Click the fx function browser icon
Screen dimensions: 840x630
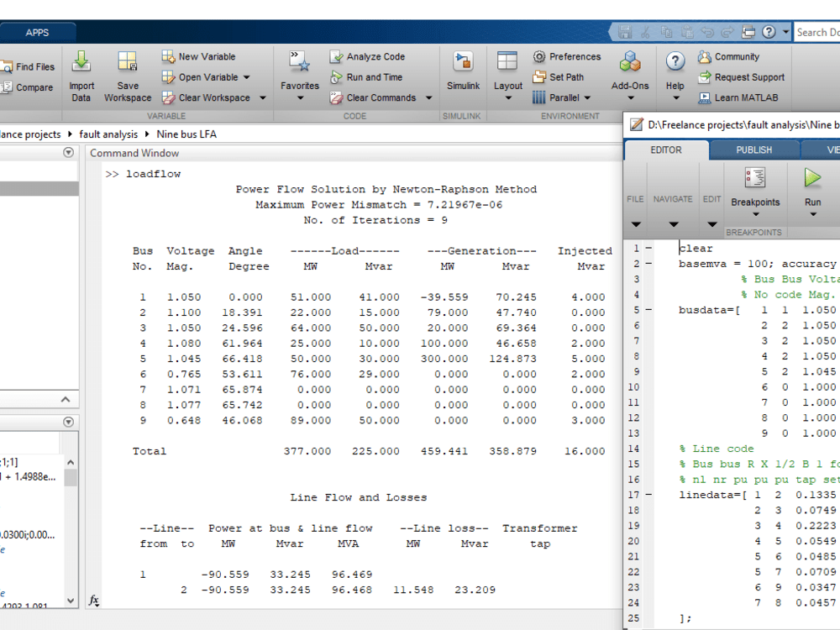[94, 600]
